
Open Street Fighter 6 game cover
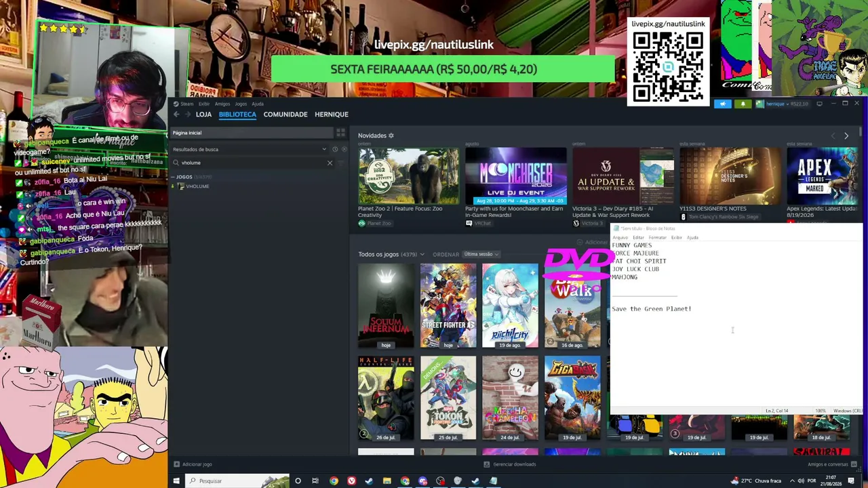(x=448, y=306)
